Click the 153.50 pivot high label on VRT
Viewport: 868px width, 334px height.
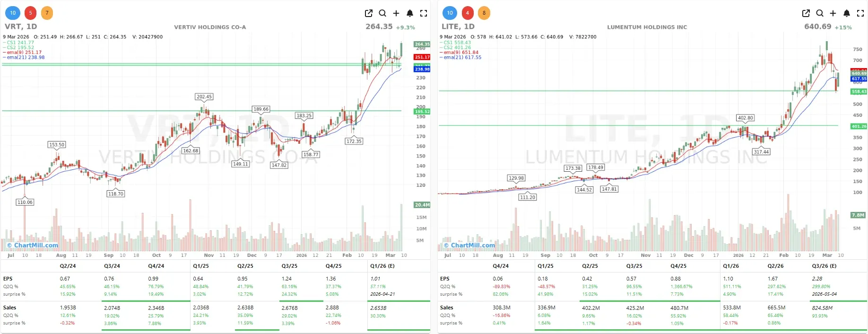(x=57, y=145)
